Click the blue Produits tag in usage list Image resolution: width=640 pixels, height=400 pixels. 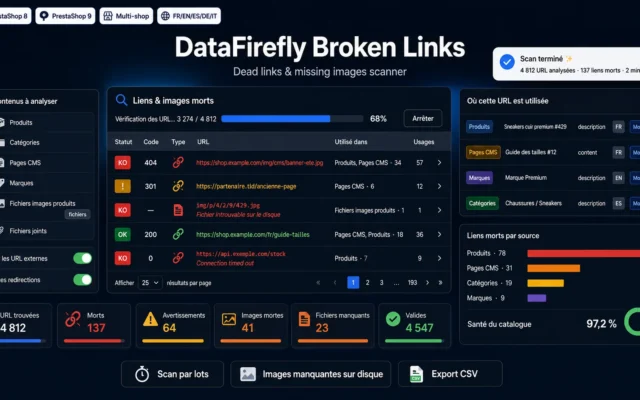click(479, 127)
